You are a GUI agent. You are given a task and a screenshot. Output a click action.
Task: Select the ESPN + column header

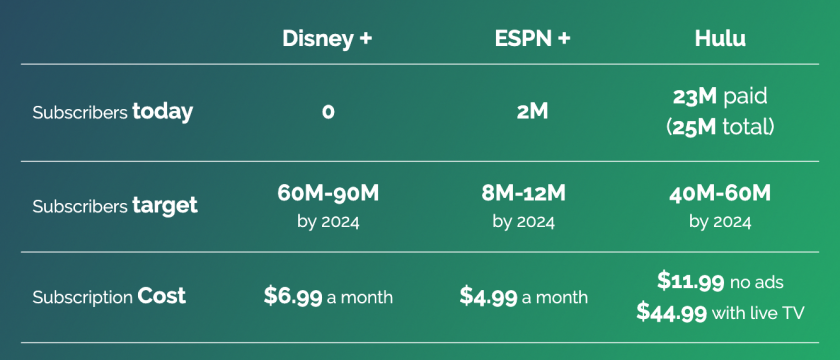pyautogui.click(x=532, y=39)
